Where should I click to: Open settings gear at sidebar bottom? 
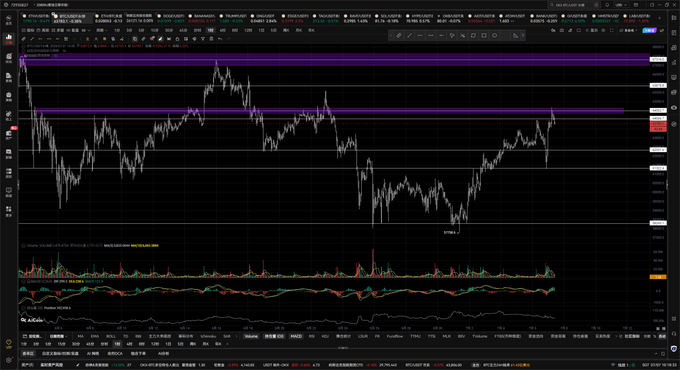(8, 360)
